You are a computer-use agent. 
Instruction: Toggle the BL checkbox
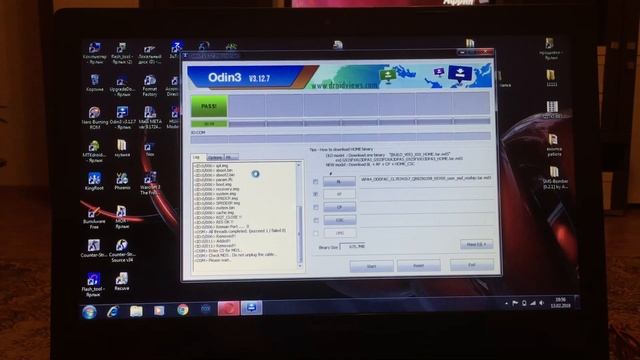(316, 182)
